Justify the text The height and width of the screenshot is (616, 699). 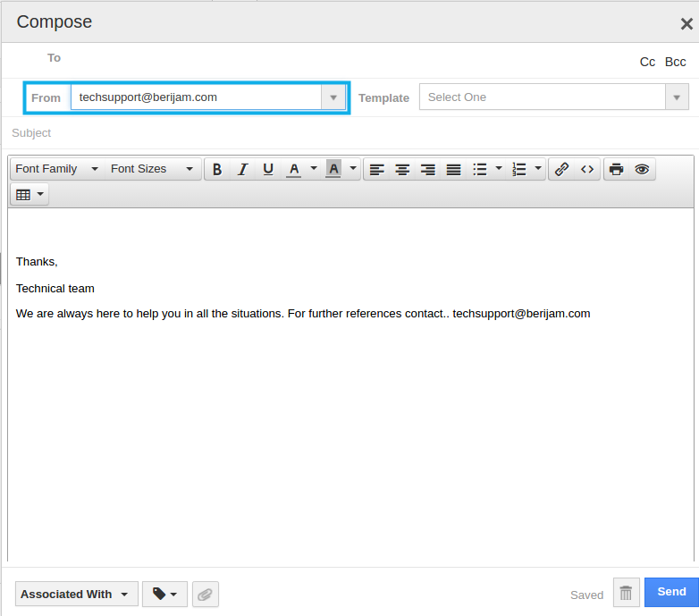click(x=453, y=169)
